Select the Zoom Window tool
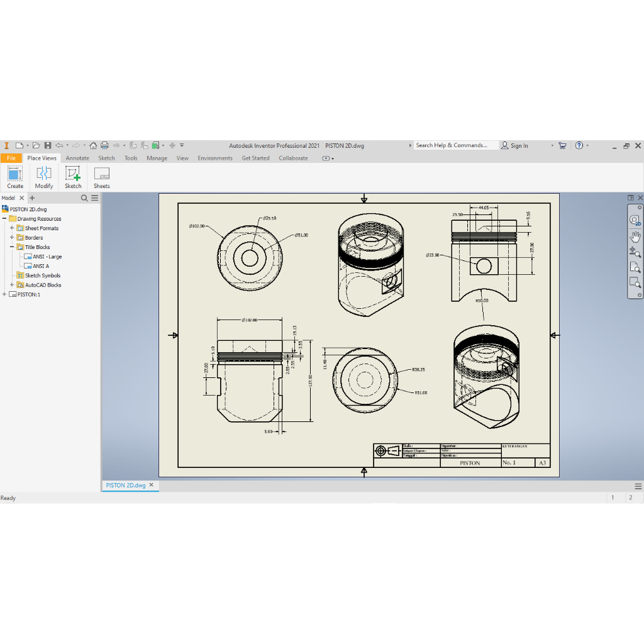 [x=635, y=282]
